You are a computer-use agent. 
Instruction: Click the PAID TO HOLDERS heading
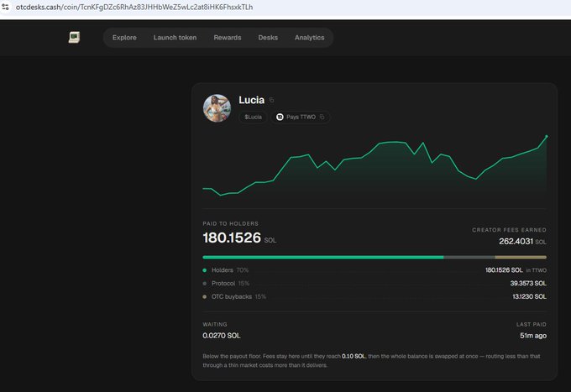coord(231,223)
